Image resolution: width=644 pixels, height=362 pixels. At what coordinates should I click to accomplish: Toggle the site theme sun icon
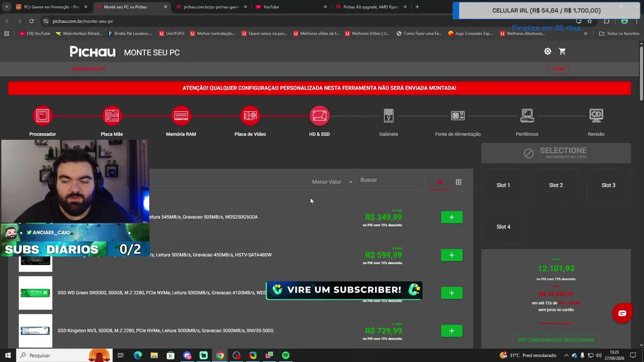(x=547, y=51)
